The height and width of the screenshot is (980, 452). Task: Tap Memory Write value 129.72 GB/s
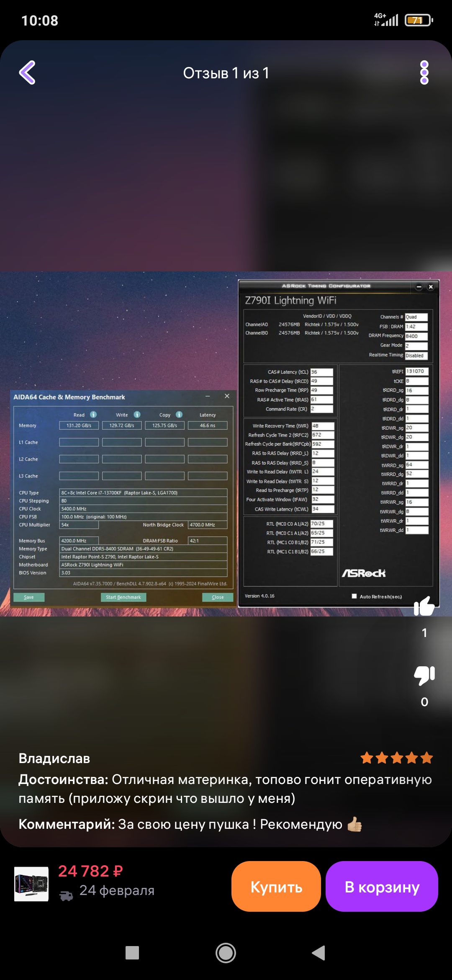[122, 425]
